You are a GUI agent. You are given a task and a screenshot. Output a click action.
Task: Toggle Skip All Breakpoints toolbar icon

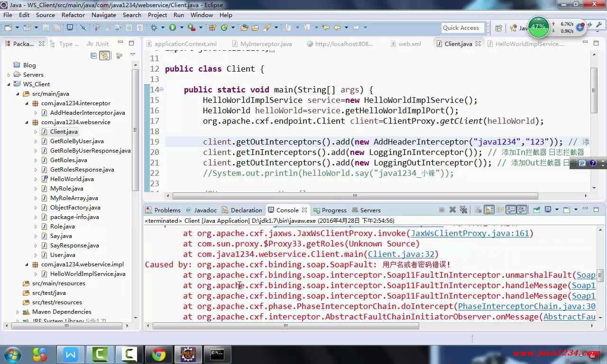(83, 28)
